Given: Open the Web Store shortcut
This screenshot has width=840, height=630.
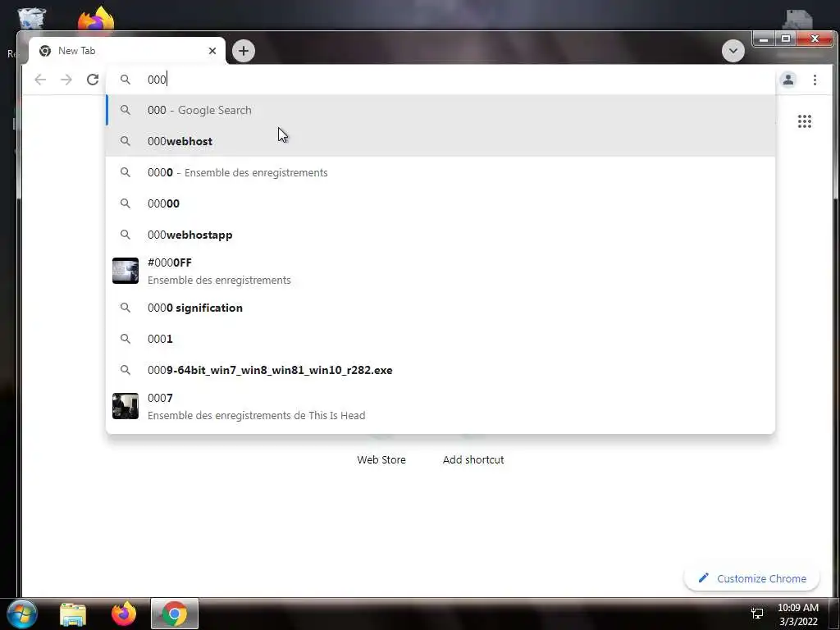Looking at the screenshot, I should [381, 459].
